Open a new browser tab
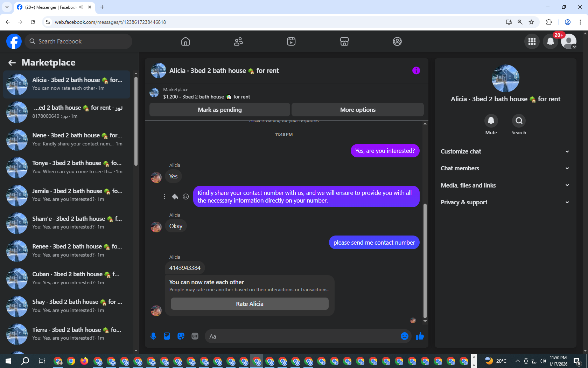This screenshot has width=588, height=368. [102, 7]
